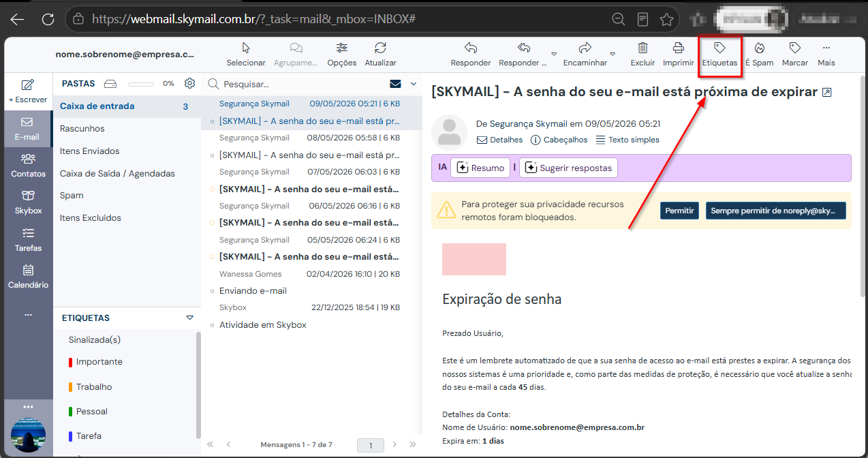Click the browser refresh icon

pyautogui.click(x=48, y=19)
